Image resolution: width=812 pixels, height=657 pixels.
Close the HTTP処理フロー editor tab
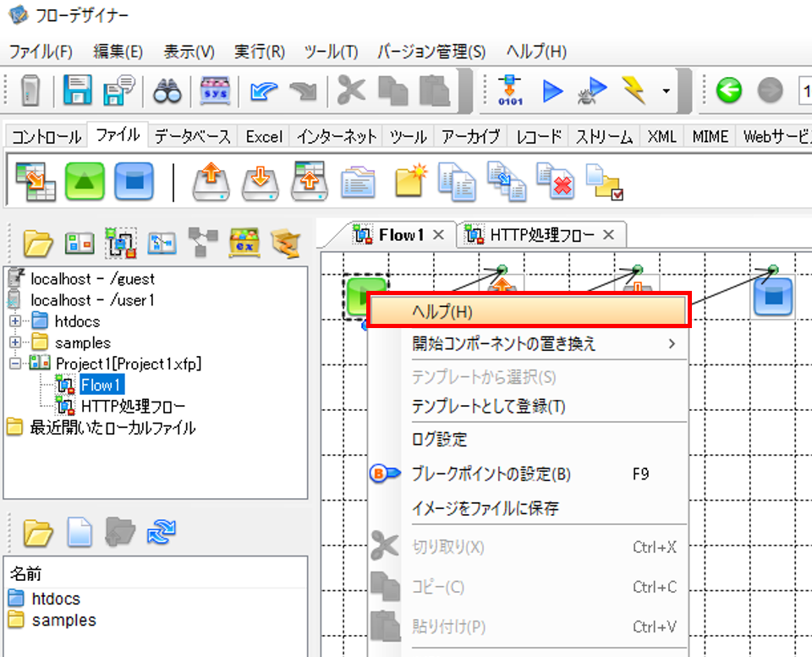pyautogui.click(x=608, y=235)
